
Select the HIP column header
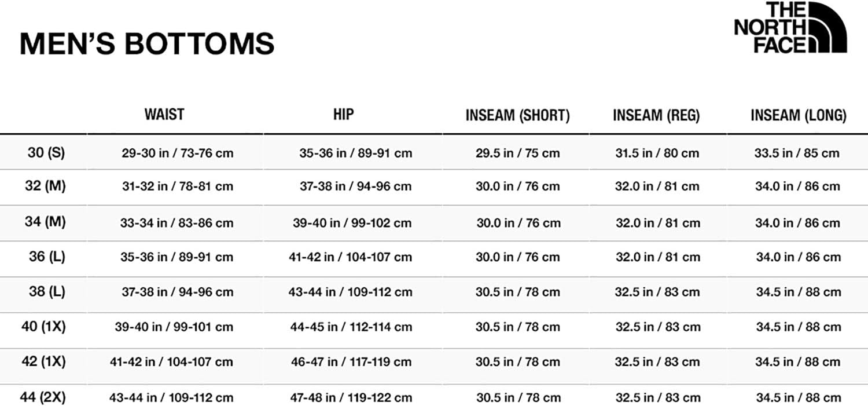(343, 114)
